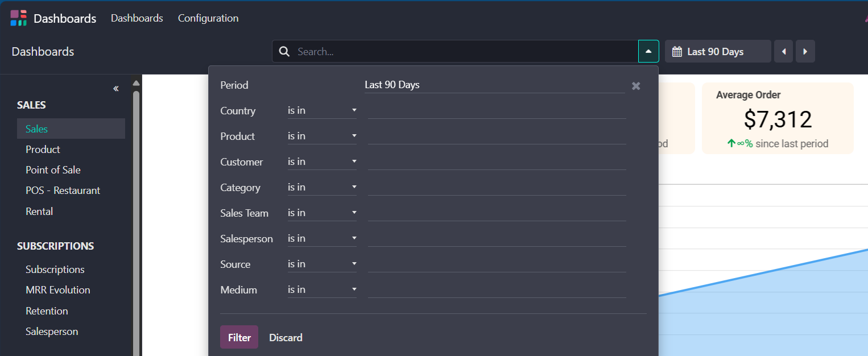Go to next period arrow

(805, 52)
